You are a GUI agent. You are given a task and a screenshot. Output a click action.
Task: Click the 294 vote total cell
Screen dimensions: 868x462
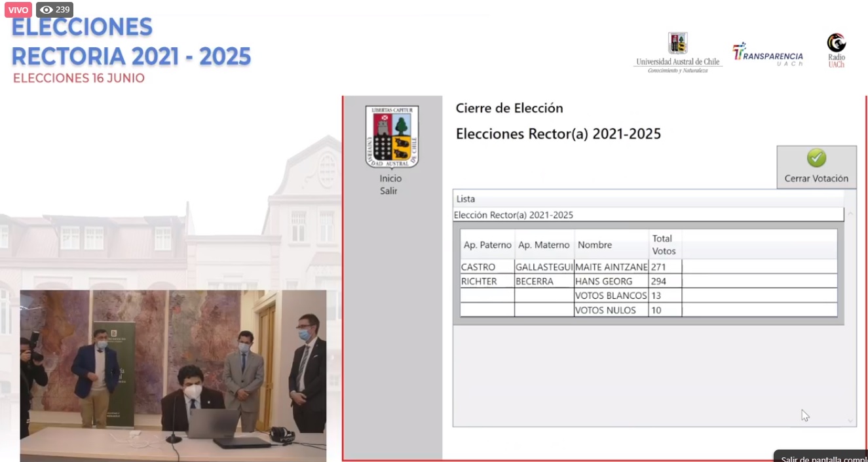665,281
